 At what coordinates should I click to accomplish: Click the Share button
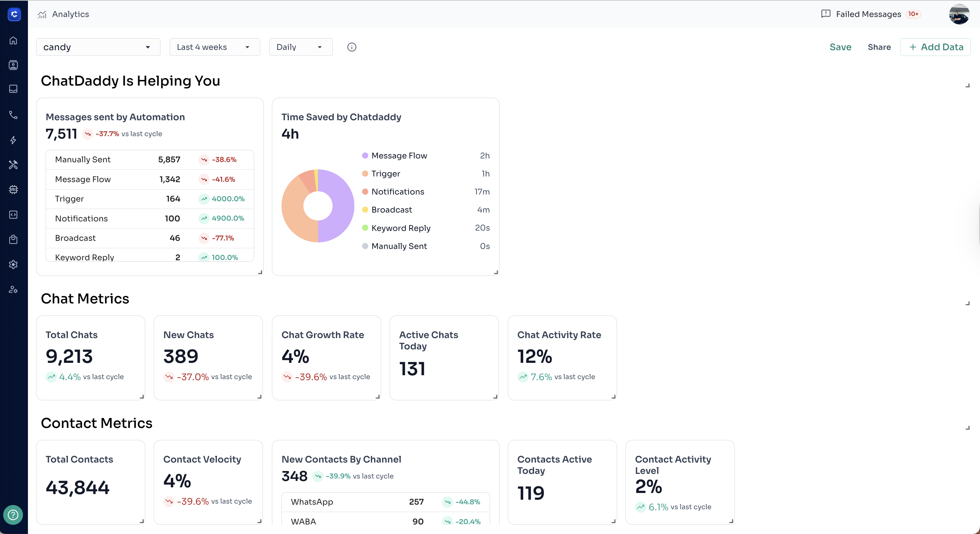click(879, 47)
